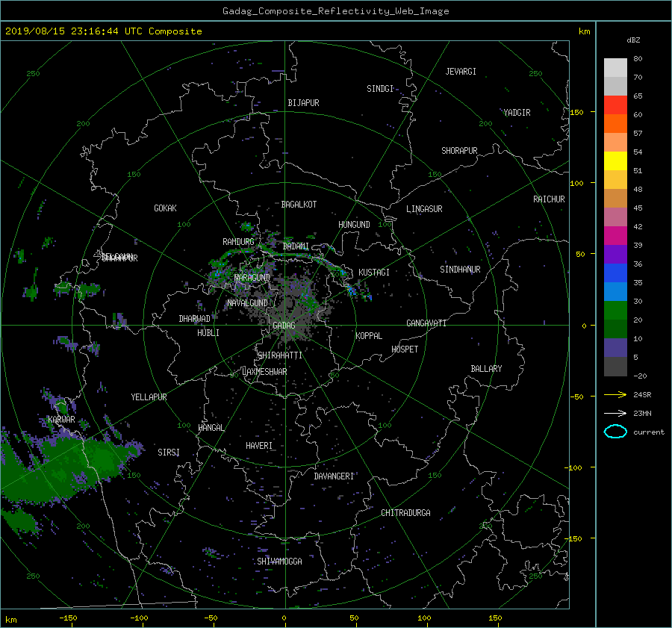Viewport: 672px width, 628px height.
Task: Click the dark gray -20 dBZ color band
Action: tap(615, 366)
